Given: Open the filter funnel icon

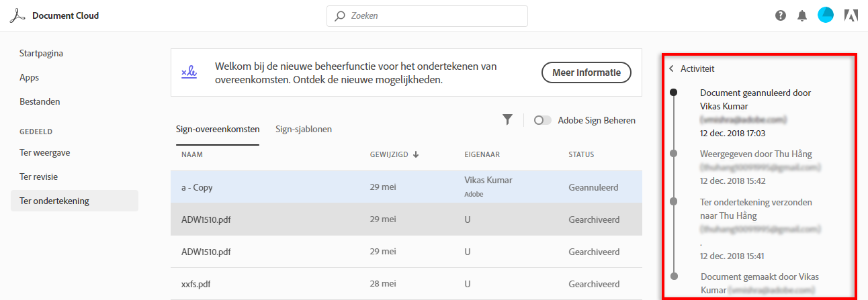Looking at the screenshot, I should 507,119.
